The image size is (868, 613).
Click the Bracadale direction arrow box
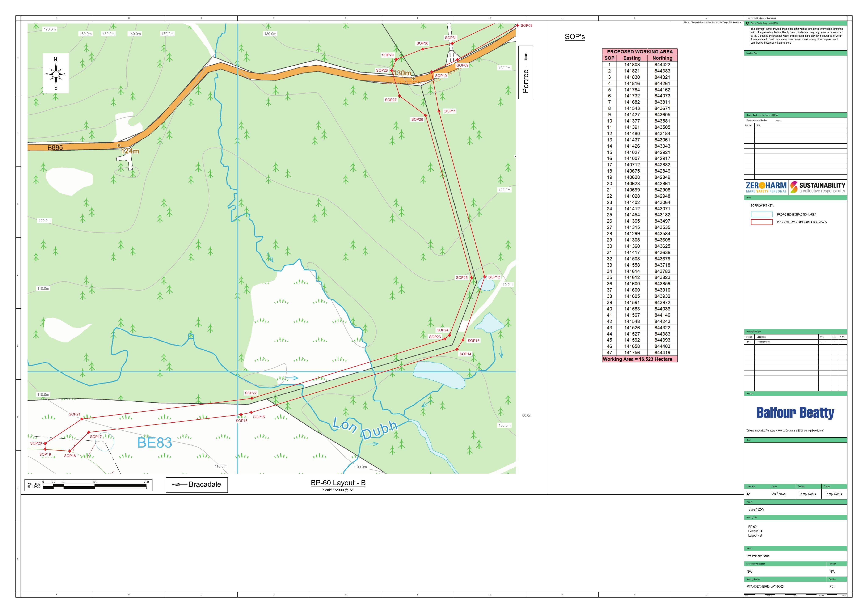(197, 485)
